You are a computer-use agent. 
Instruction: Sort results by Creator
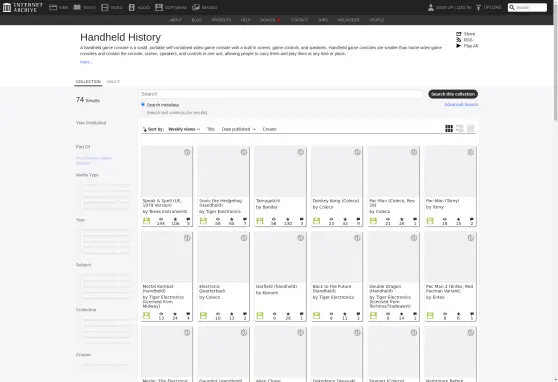[x=269, y=129]
